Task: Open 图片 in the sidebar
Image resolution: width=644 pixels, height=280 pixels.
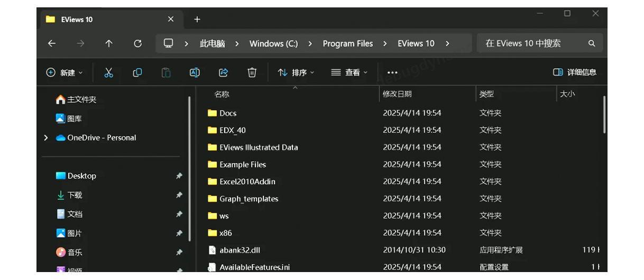Action: coord(69,233)
